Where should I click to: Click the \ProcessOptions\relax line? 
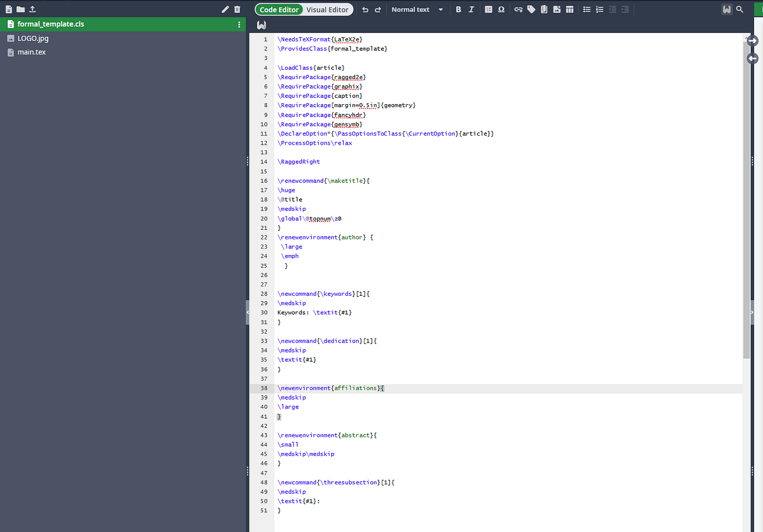(315, 143)
